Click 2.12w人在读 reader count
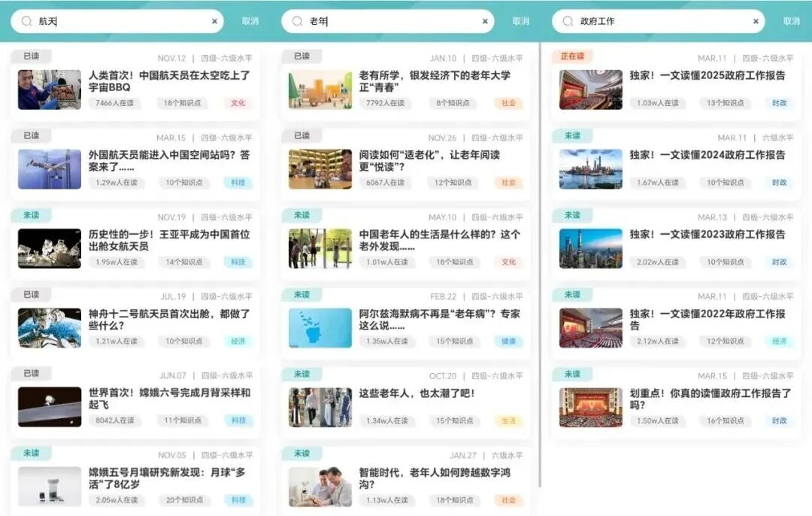The image size is (812, 516). [658, 341]
